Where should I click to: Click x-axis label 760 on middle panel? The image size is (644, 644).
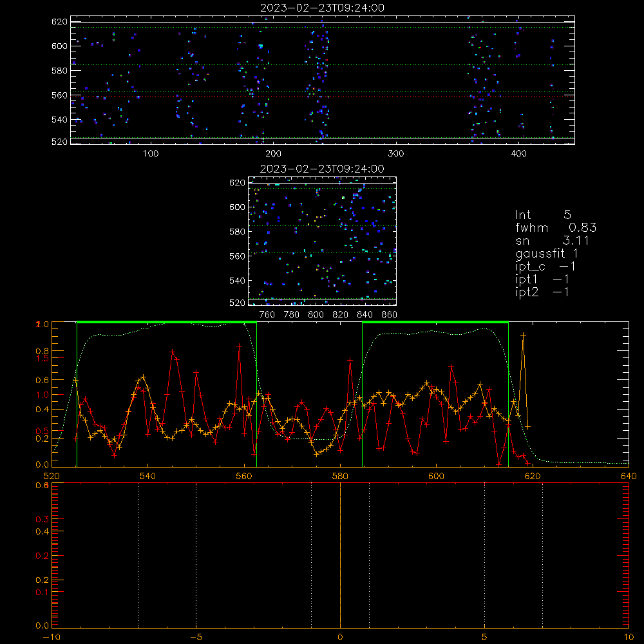coord(267,315)
